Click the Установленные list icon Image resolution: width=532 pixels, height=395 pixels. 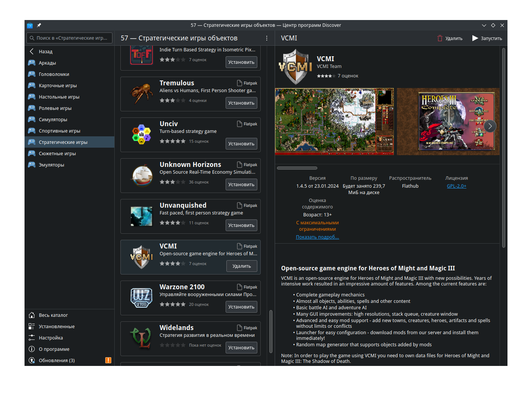click(32, 326)
